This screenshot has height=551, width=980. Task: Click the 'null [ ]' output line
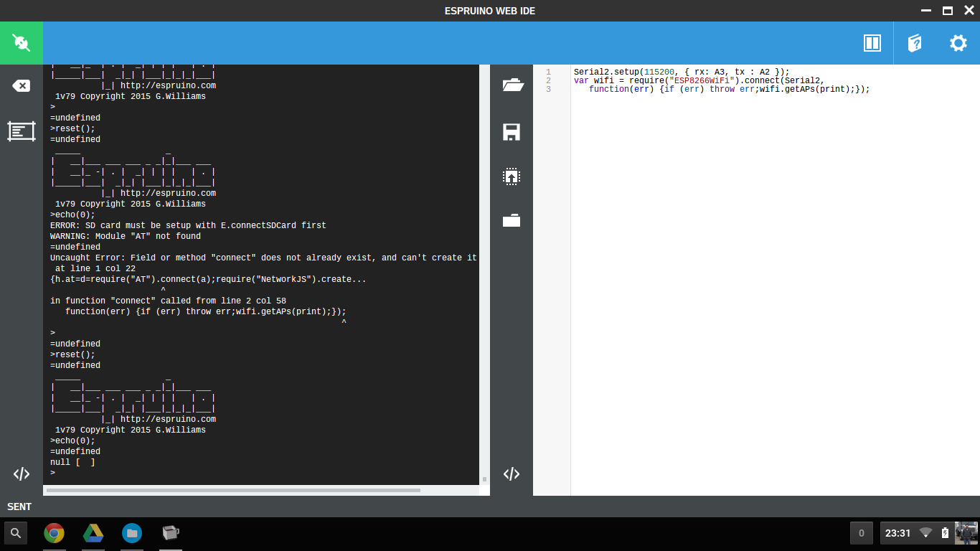[72, 462]
